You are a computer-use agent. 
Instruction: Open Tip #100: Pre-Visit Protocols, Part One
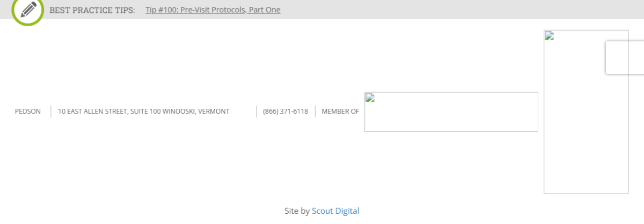tap(213, 10)
